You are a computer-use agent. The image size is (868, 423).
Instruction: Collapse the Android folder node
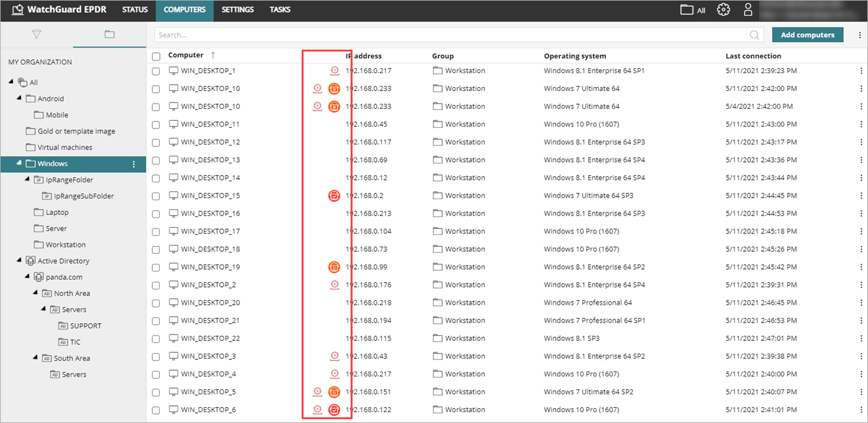19,99
